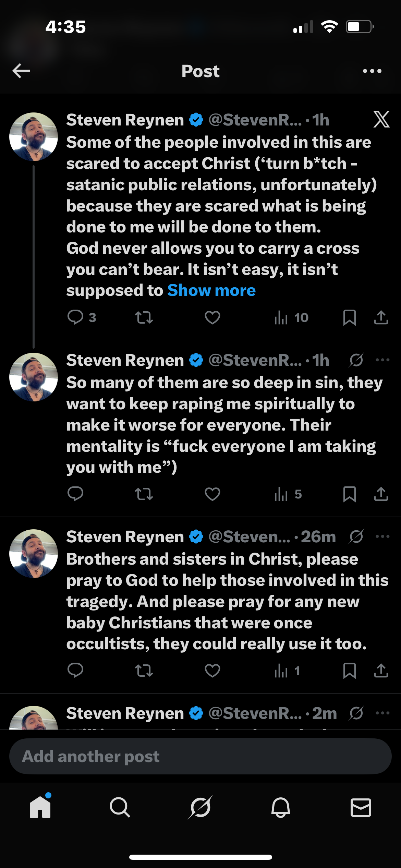Like the post about being deep in sin
This screenshot has width=401, height=868.
tap(212, 494)
